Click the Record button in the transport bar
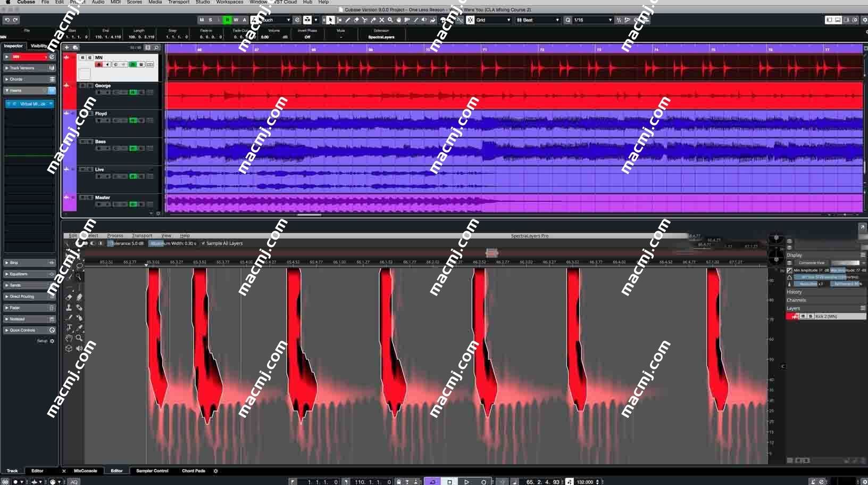This screenshot has width=868, height=485. [483, 482]
